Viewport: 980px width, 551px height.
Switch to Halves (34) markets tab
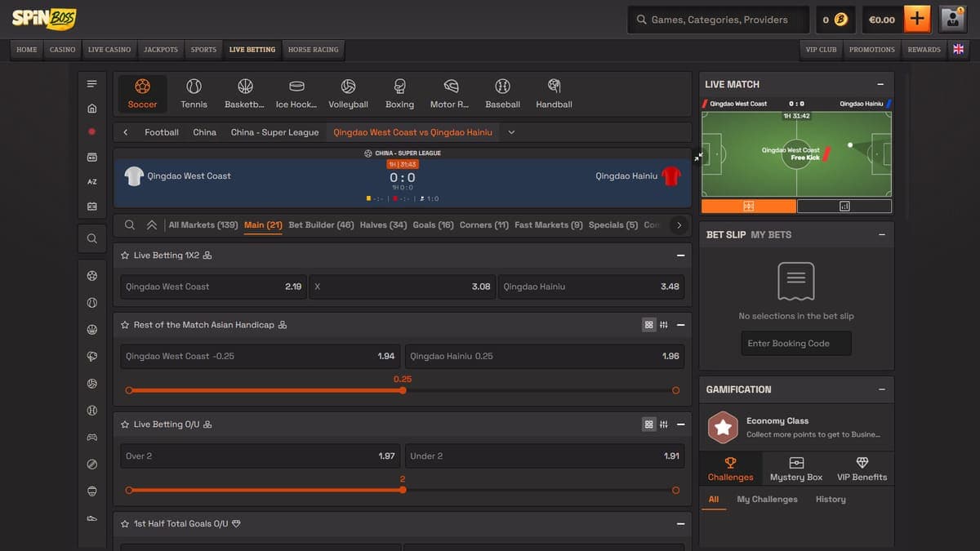(x=383, y=225)
